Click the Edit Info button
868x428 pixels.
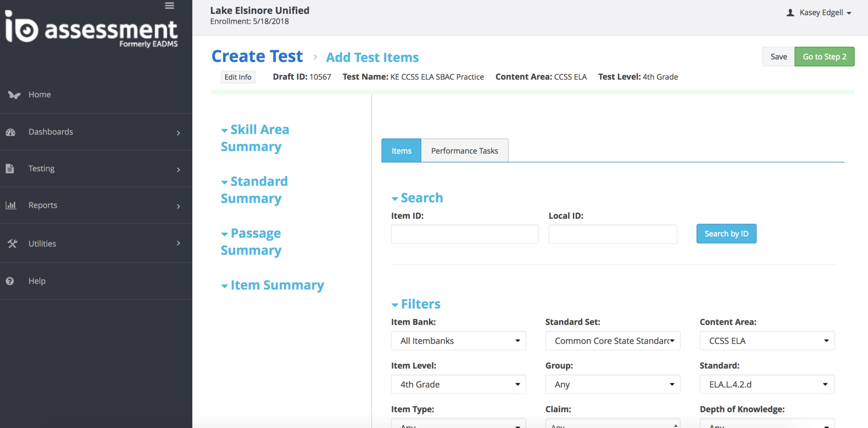tap(238, 77)
